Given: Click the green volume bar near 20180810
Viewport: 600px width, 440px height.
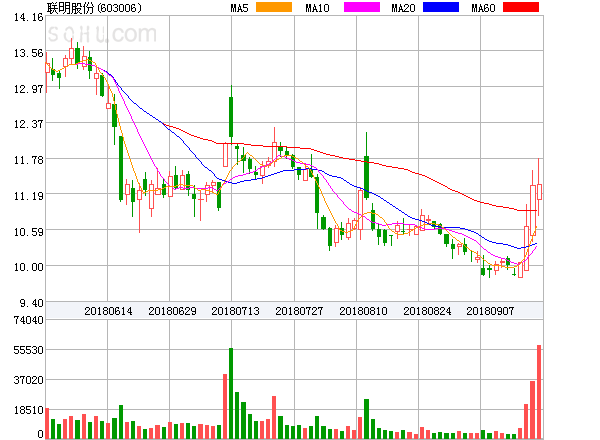Looking at the screenshot, I should [367, 419].
